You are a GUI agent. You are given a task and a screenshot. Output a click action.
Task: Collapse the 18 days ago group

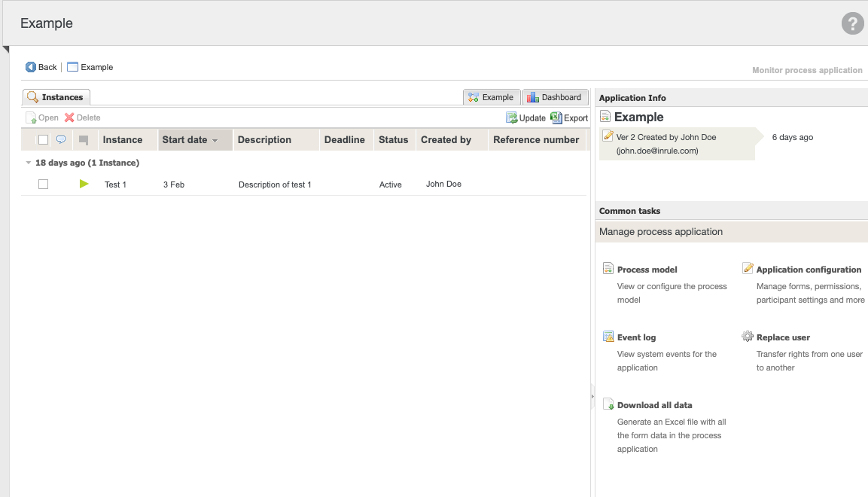tap(29, 163)
